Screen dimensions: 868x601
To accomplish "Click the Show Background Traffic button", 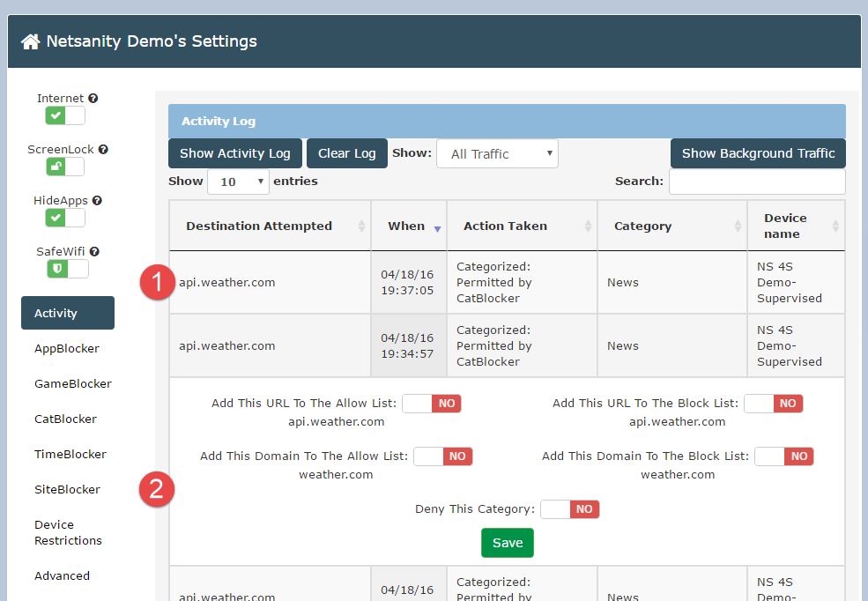I will pyautogui.click(x=758, y=153).
